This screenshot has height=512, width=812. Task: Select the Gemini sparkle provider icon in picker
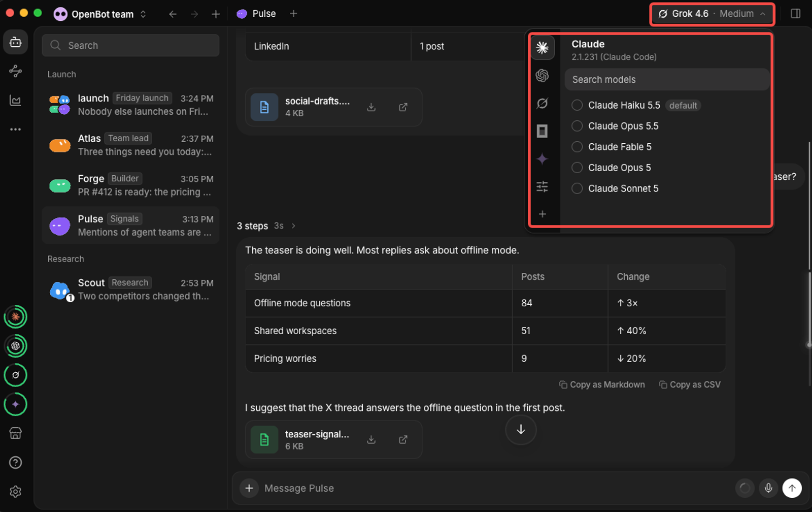[x=542, y=159]
